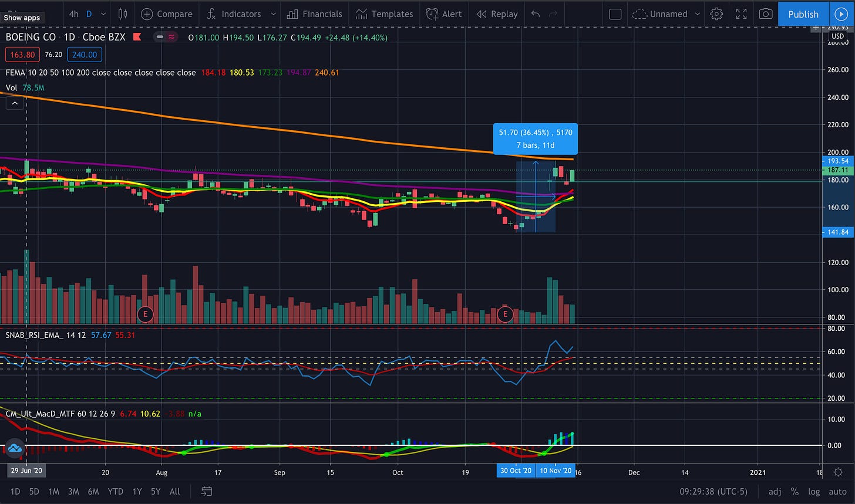Click the Compare symbol button

tap(167, 13)
